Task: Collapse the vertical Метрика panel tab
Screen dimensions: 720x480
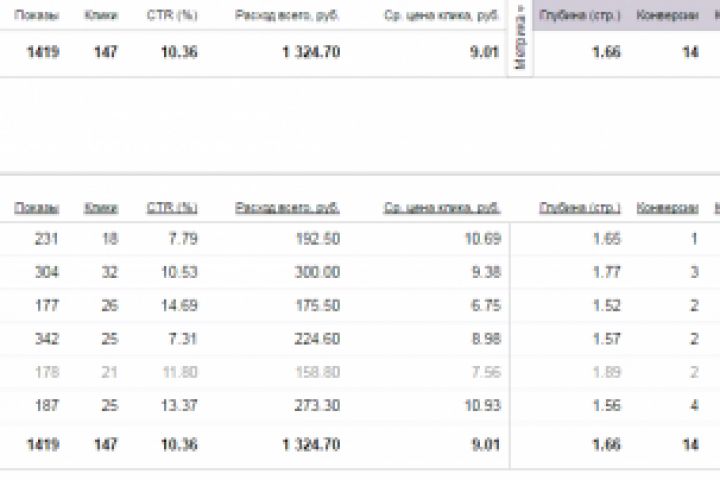Action: tap(520, 38)
